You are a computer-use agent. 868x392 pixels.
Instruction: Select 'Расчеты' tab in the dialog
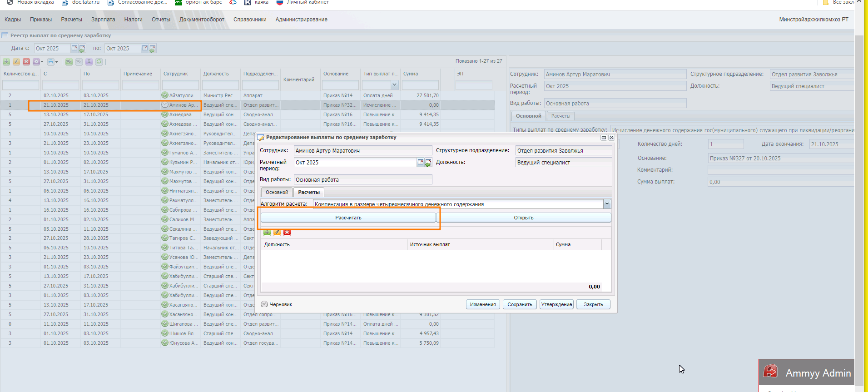(309, 192)
